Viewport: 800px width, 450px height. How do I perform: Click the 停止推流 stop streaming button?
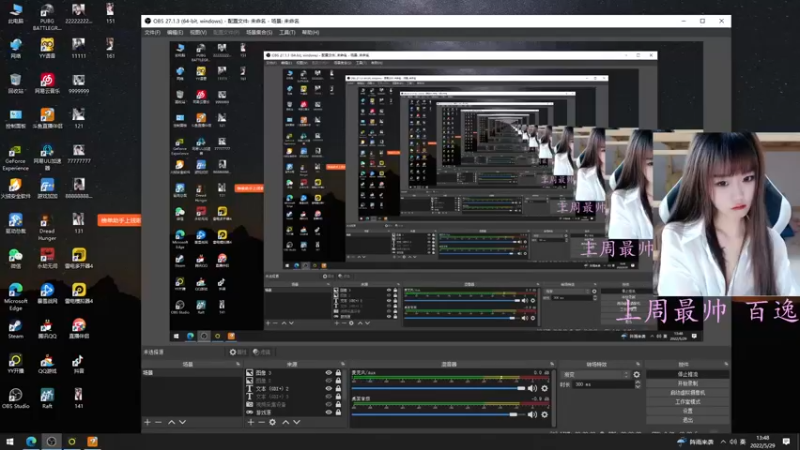click(687, 374)
